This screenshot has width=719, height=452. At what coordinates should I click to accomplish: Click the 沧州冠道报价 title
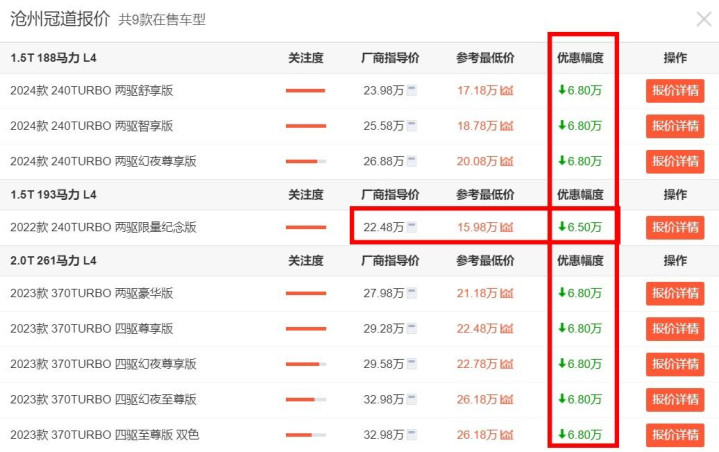60,19
